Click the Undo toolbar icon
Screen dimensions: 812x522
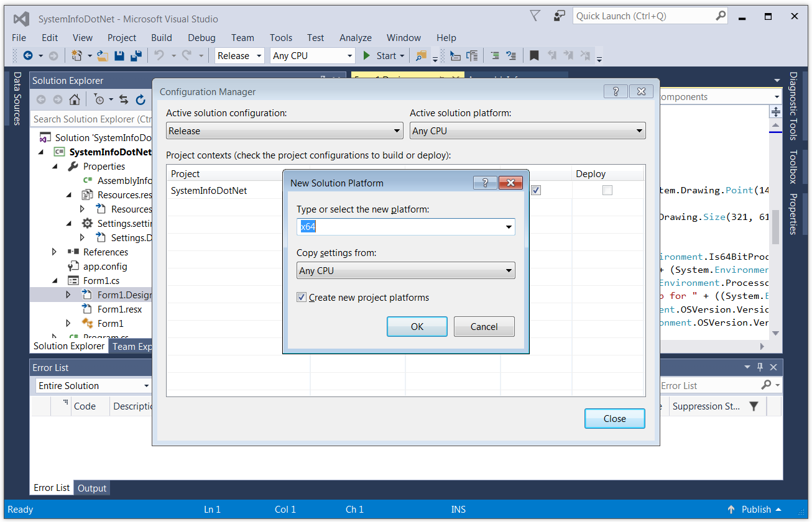pos(159,56)
